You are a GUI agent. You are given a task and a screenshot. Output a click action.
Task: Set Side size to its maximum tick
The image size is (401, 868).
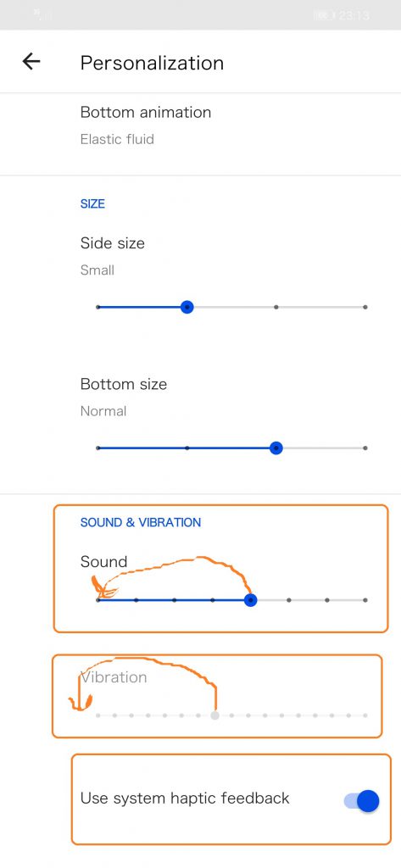coord(365,307)
